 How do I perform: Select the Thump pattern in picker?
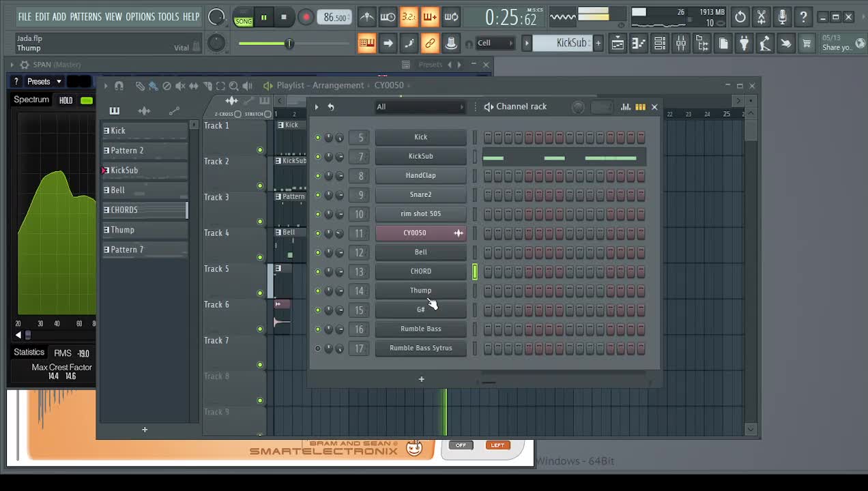145,230
